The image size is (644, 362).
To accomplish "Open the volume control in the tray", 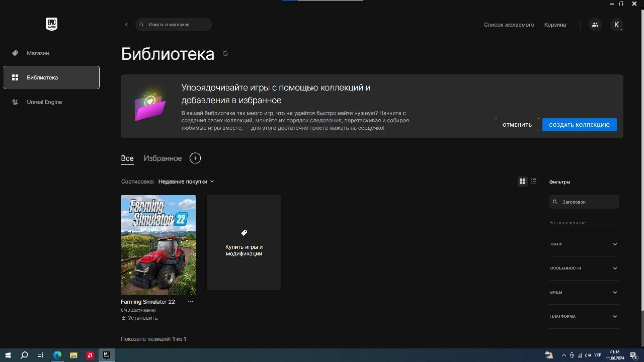I will 588,355.
